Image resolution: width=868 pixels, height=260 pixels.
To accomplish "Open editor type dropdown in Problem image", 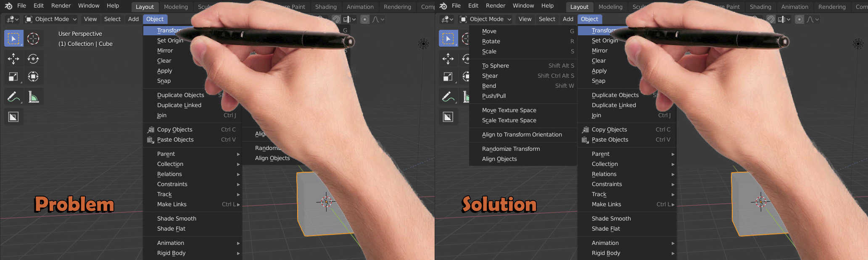I will [x=13, y=19].
